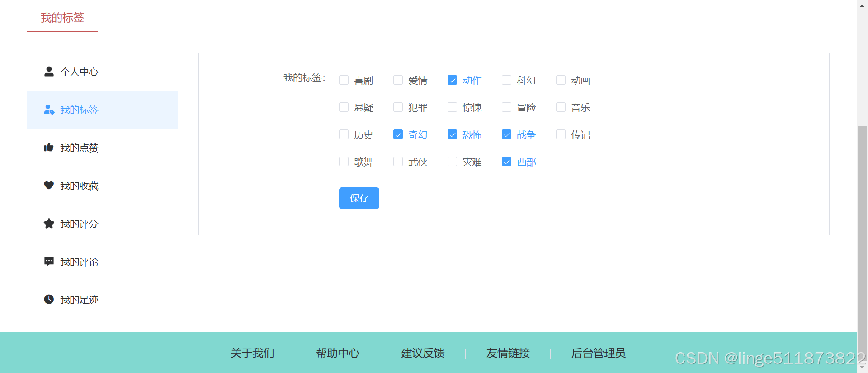
Task: Click the person icon beside 个人中心
Action: coord(49,72)
